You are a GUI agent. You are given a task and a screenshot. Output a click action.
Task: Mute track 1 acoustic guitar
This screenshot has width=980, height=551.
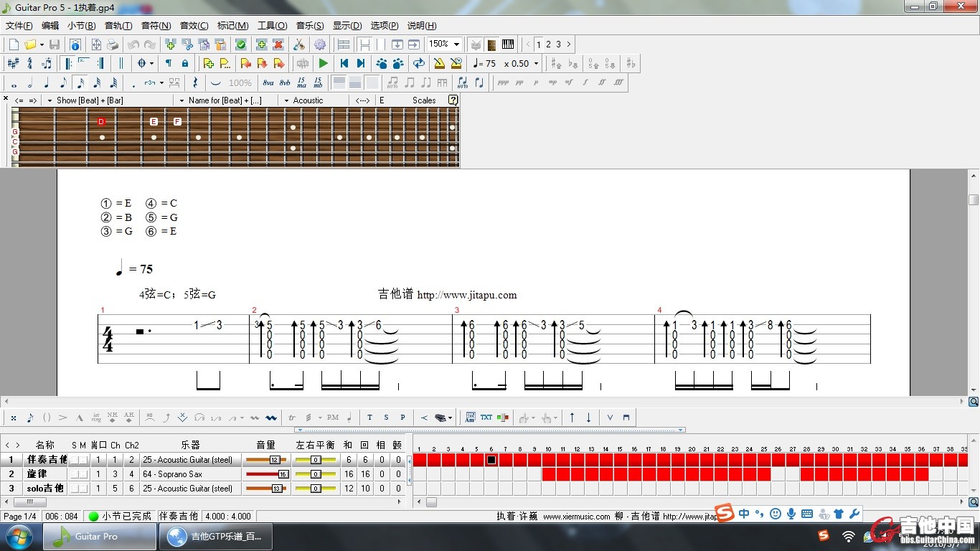click(83, 460)
